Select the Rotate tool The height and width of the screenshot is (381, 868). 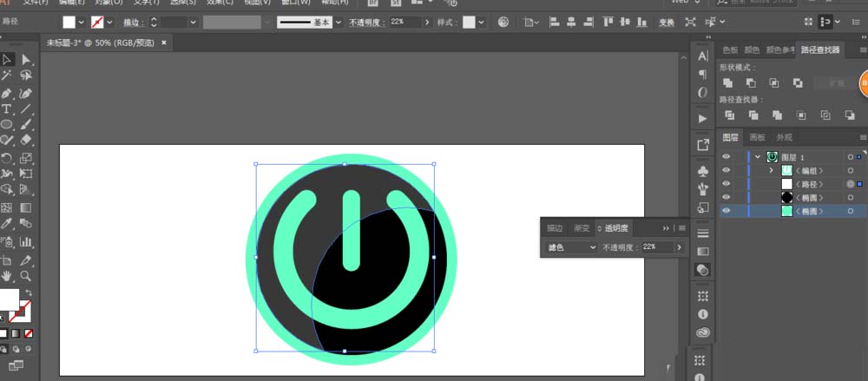tap(7, 158)
